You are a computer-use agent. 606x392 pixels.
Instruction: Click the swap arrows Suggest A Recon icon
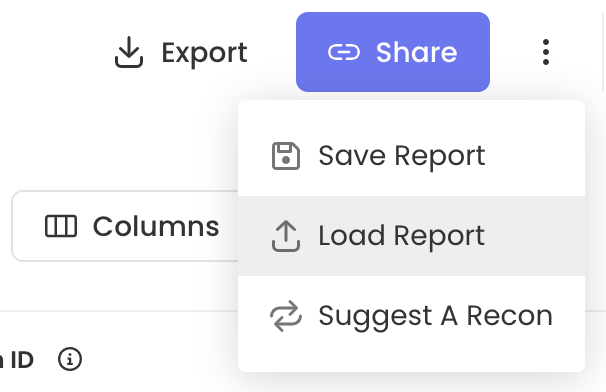(x=286, y=316)
